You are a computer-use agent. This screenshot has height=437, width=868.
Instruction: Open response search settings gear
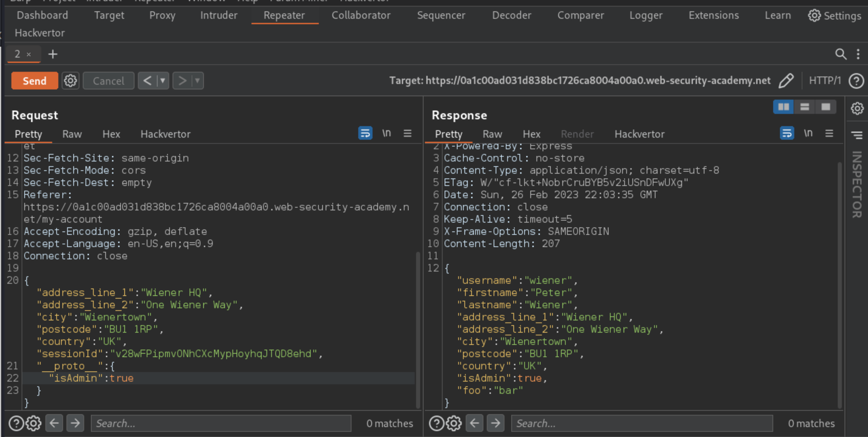point(454,423)
